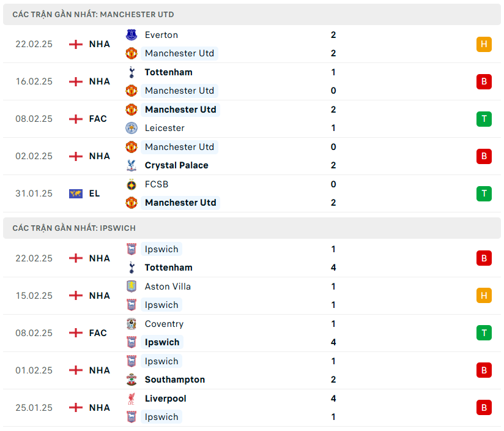Click the green T badge for Leicester match

[x=484, y=119]
